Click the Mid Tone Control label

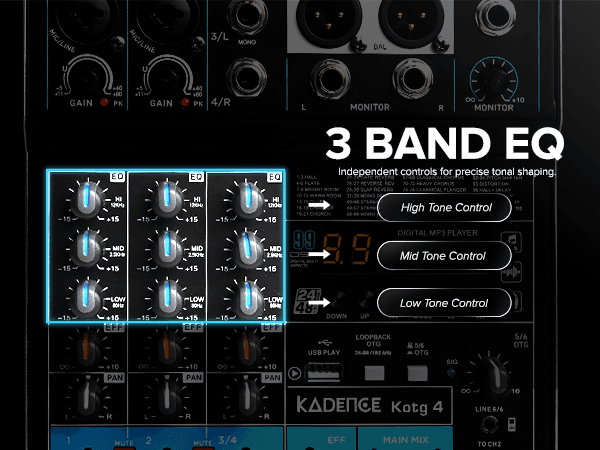pyautogui.click(x=444, y=256)
